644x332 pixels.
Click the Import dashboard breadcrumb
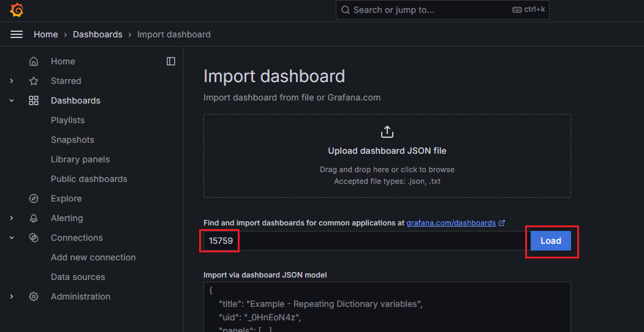pyautogui.click(x=174, y=34)
